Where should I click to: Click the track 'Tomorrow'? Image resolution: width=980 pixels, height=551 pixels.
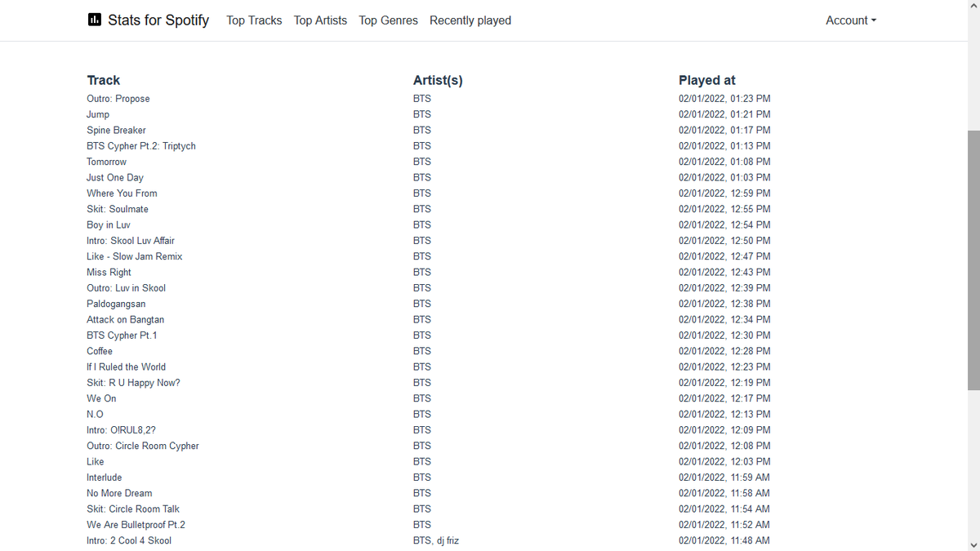click(107, 162)
